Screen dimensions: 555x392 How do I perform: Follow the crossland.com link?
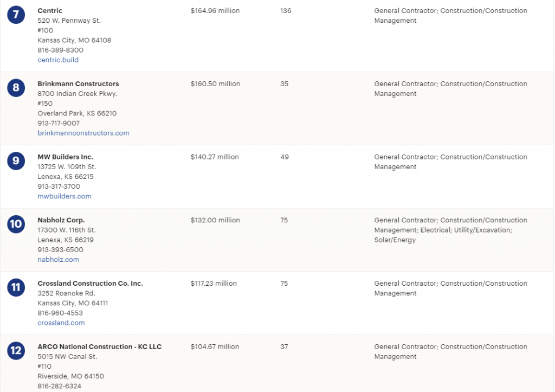point(61,323)
